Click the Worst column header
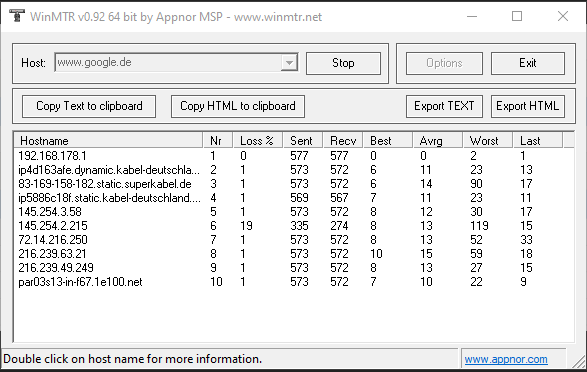The width and height of the screenshot is (587, 372). pyautogui.click(x=487, y=141)
